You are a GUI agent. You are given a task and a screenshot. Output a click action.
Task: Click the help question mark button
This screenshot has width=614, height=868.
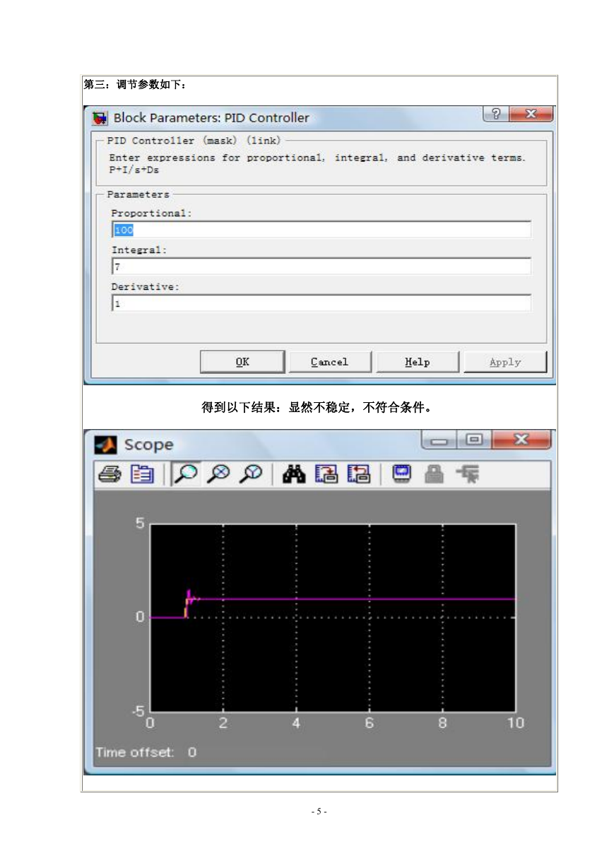pos(495,114)
